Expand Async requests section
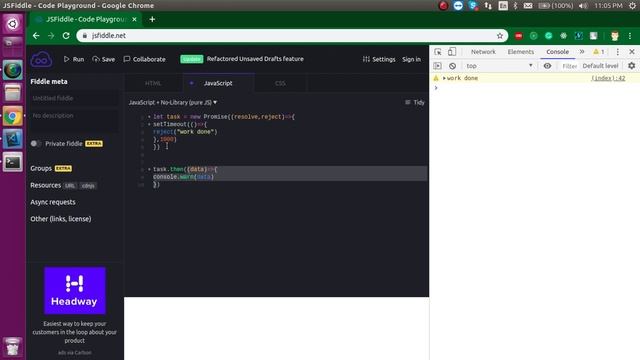This screenshot has height=360, width=640. pyautogui.click(x=53, y=202)
